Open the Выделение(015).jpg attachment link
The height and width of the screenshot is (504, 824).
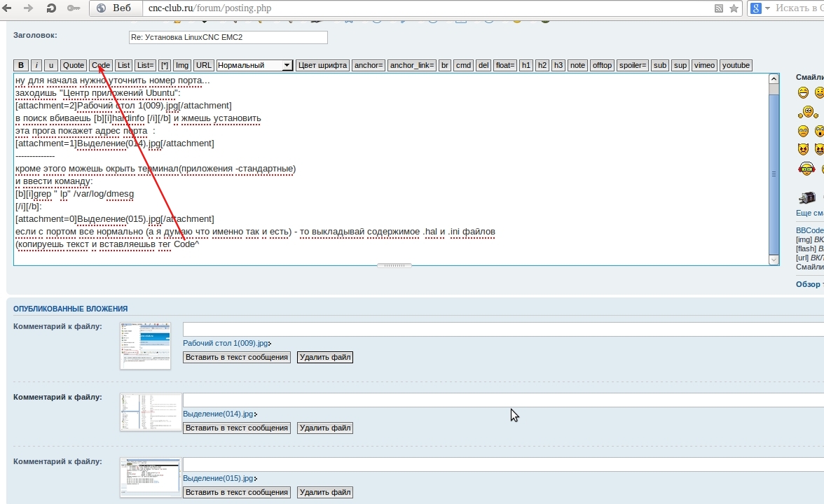pos(219,478)
